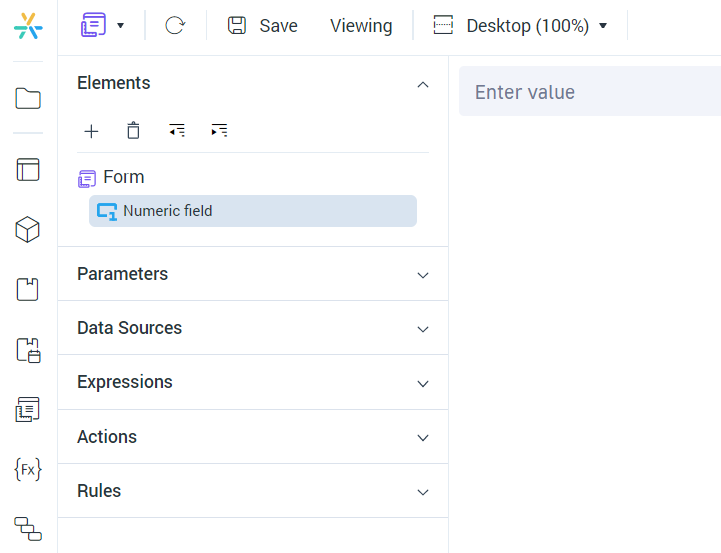Click the Save button
Screen dimensions: 721x553
click(263, 26)
